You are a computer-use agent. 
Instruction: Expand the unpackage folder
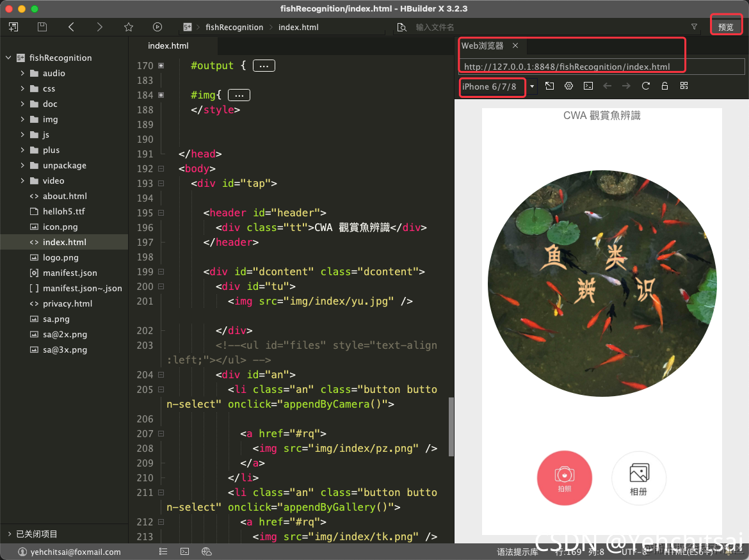click(22, 165)
